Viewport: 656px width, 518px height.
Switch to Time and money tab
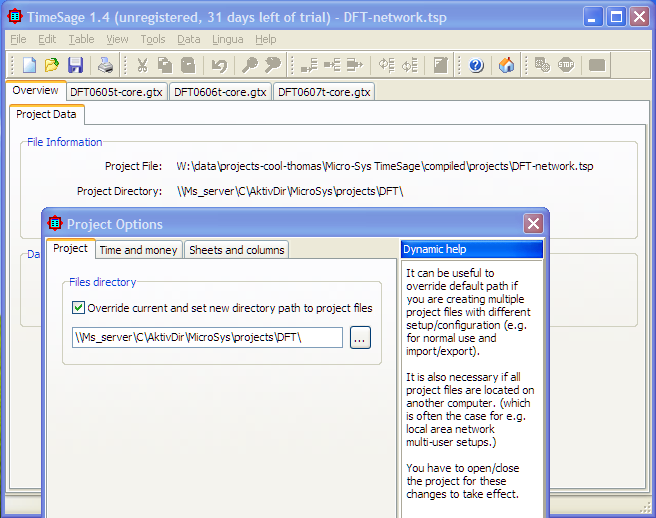point(138,250)
